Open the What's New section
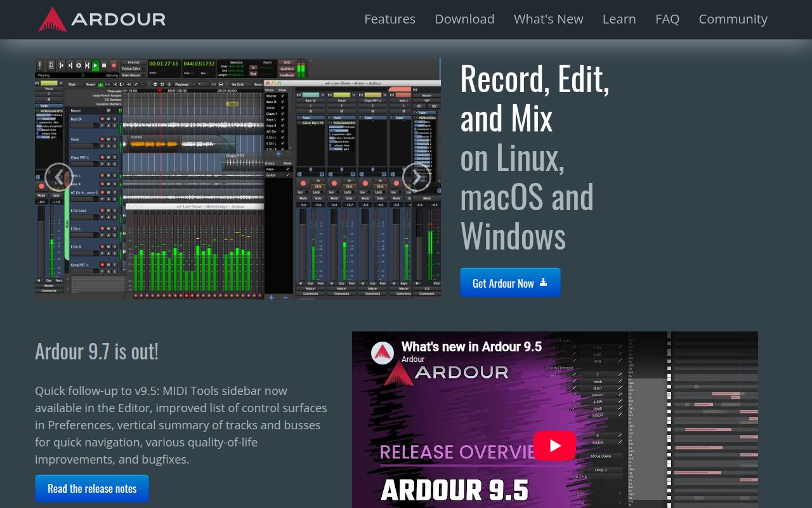812x508 pixels. click(548, 19)
